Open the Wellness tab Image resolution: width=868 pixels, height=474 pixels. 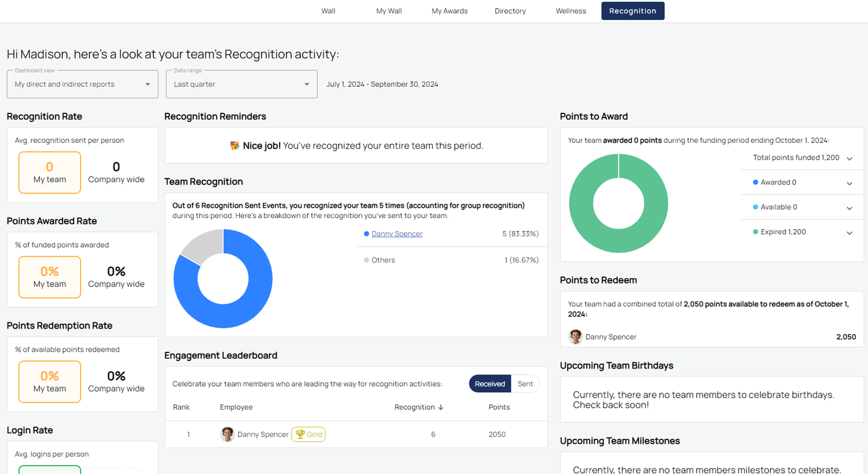(x=571, y=10)
